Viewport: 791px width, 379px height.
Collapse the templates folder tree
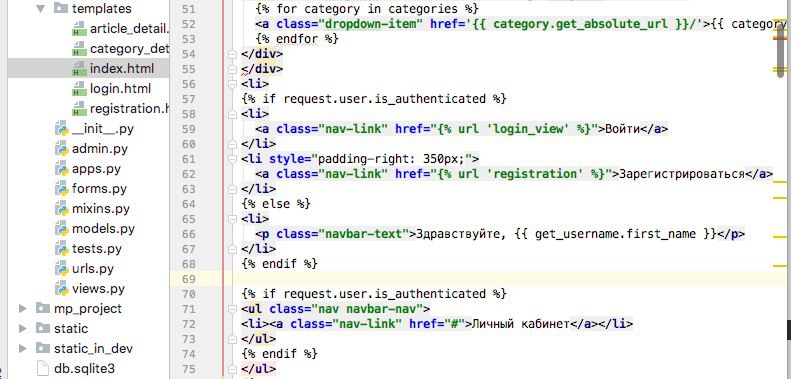[41, 9]
